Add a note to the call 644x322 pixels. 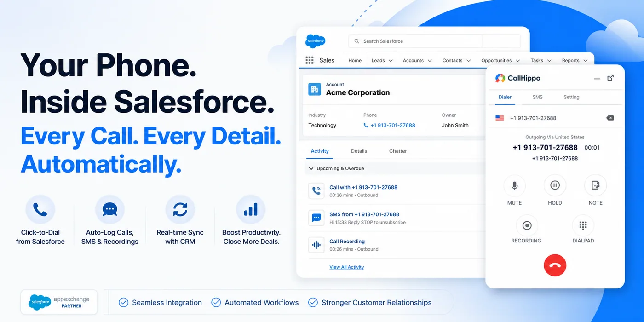pyautogui.click(x=595, y=185)
